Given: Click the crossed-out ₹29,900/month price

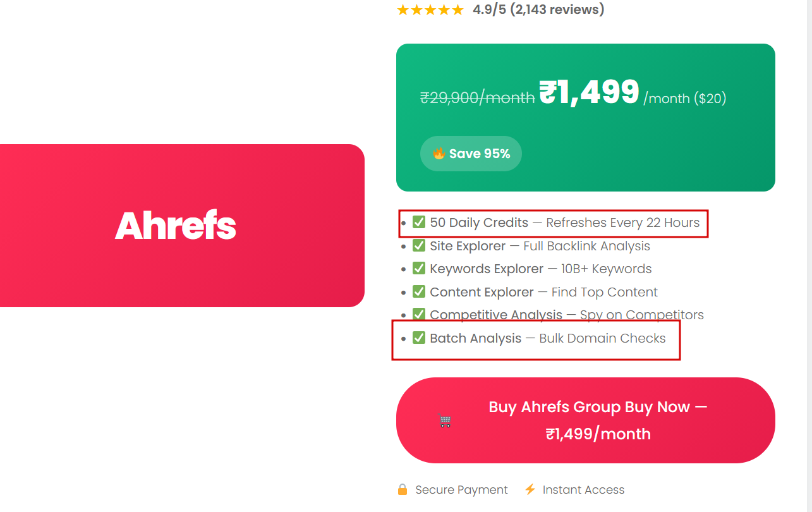Looking at the screenshot, I should [x=477, y=98].
